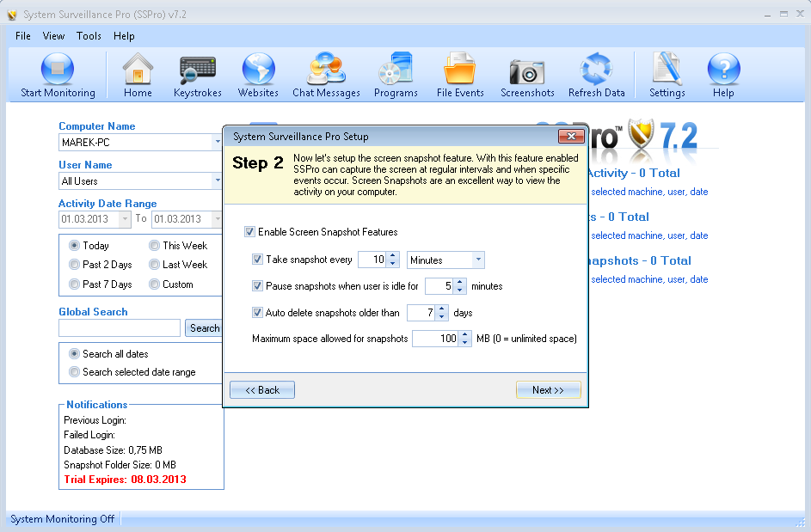Click the Failed Login: line
This screenshot has height=532, width=811.
coord(89,435)
